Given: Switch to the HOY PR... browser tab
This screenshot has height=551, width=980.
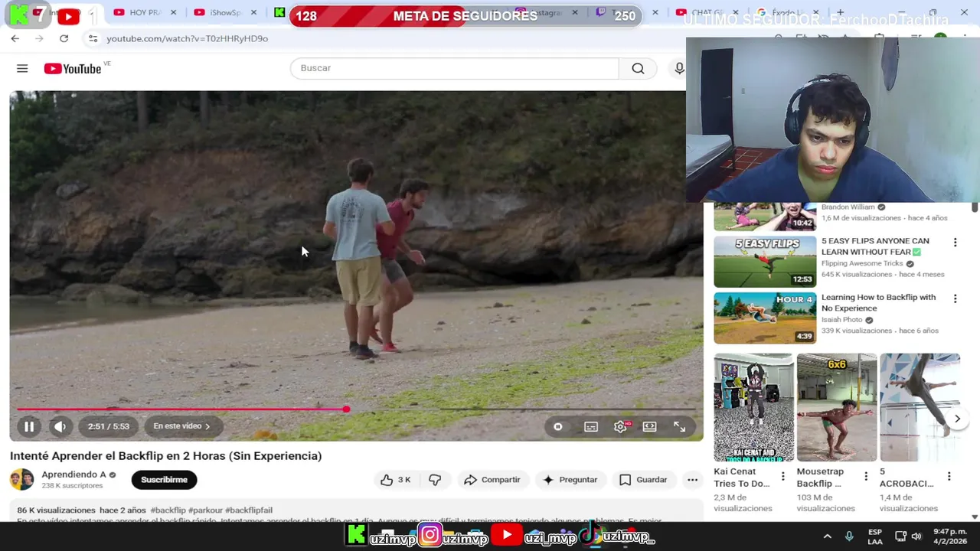Looking at the screenshot, I should (145, 12).
